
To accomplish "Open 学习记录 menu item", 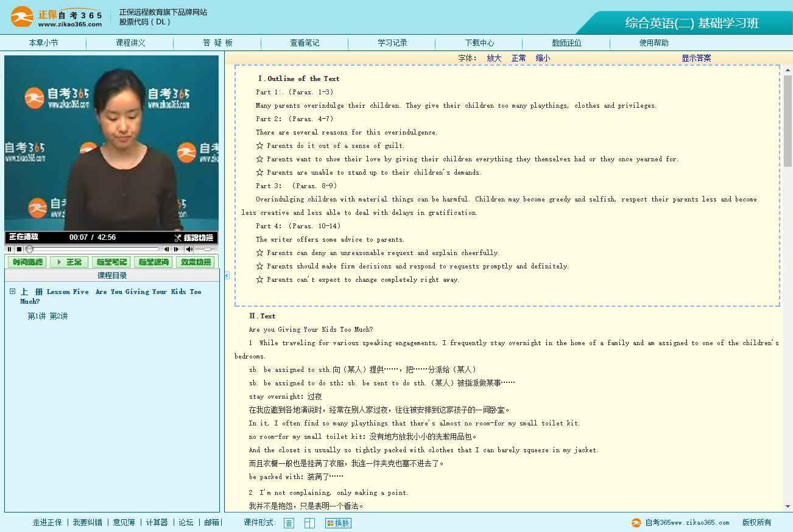I will [x=392, y=43].
